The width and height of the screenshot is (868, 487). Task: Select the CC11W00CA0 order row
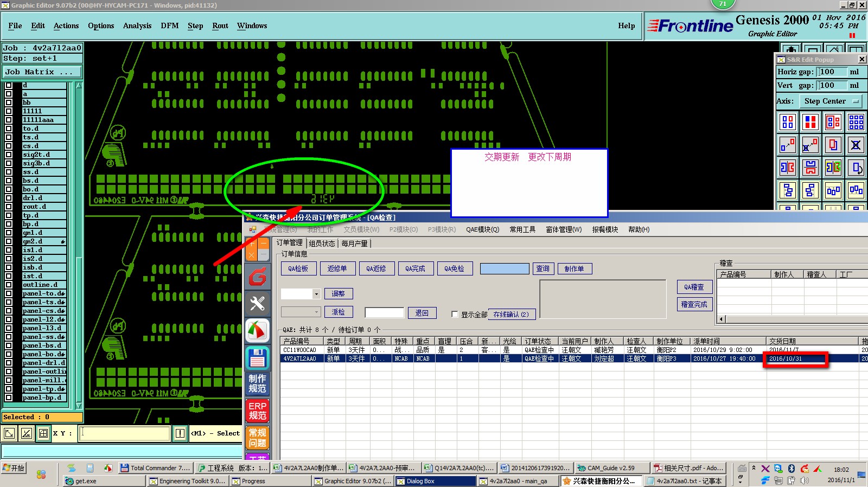[x=573, y=350]
